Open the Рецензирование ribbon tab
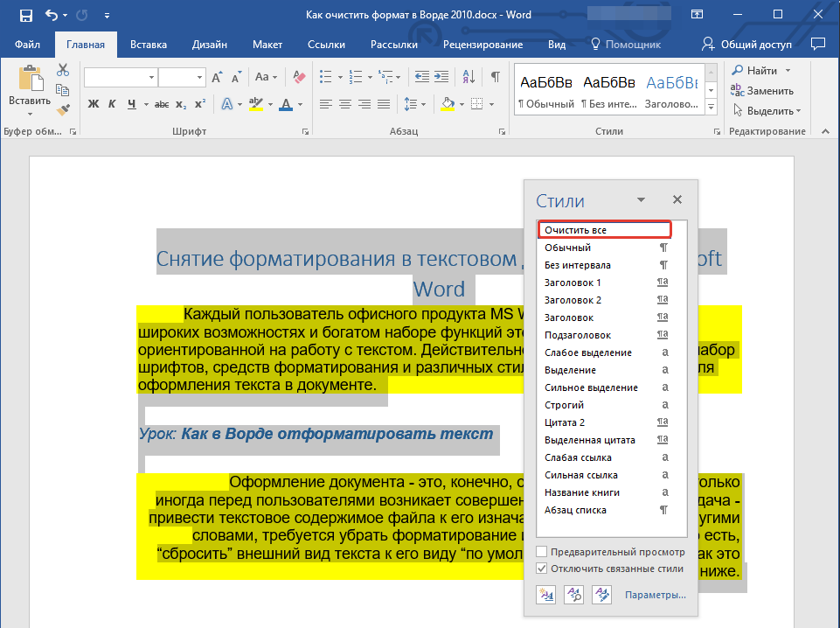The height and width of the screenshot is (628, 840). (482, 45)
